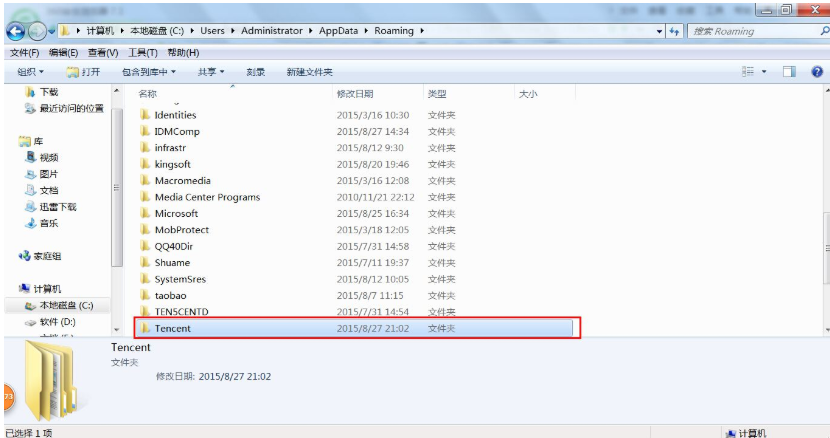
Task: Click the 刻录 toolbar button
Action: click(x=255, y=72)
